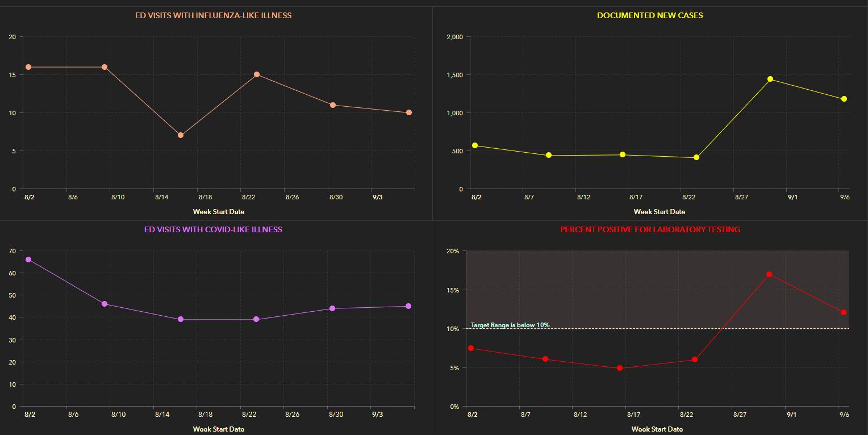Select the yellow data point just after 8/22
Viewport: 868px width, 435px height.
point(696,157)
